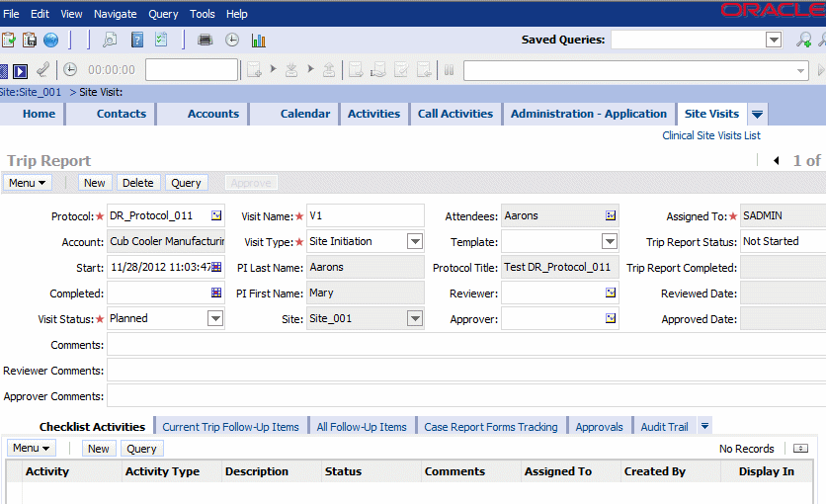
Task: Follow the Clinical Site Visits List link
Action: click(x=711, y=135)
